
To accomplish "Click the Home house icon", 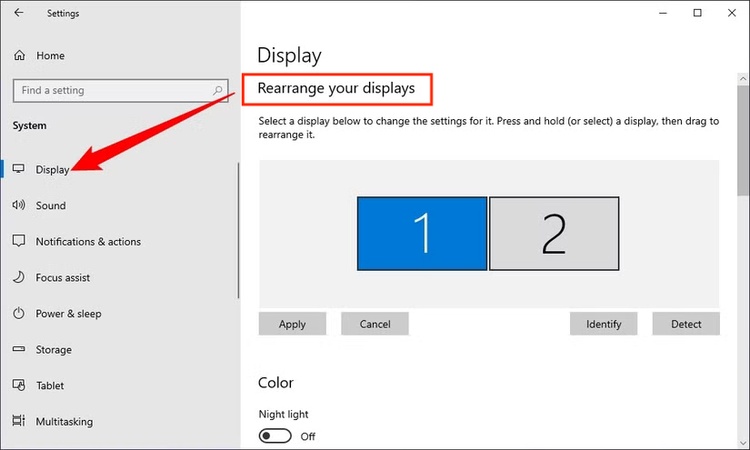I will [x=19, y=55].
